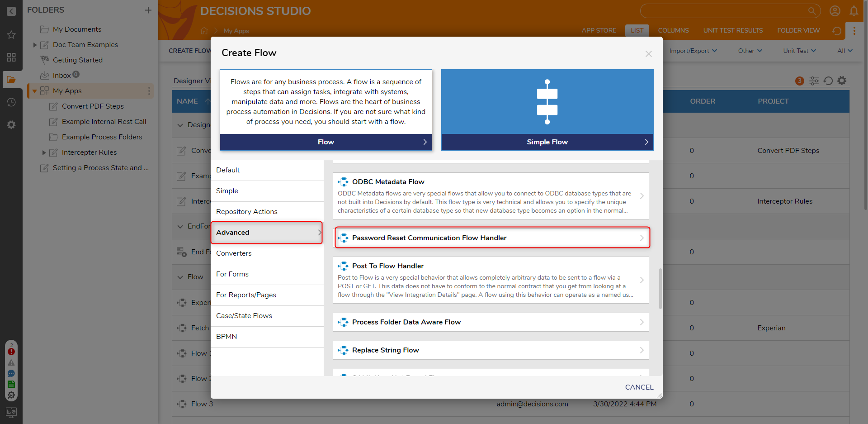Screen dimensions: 868x424
Task: Choose Post To Flow Handler option
Action: tap(491, 280)
